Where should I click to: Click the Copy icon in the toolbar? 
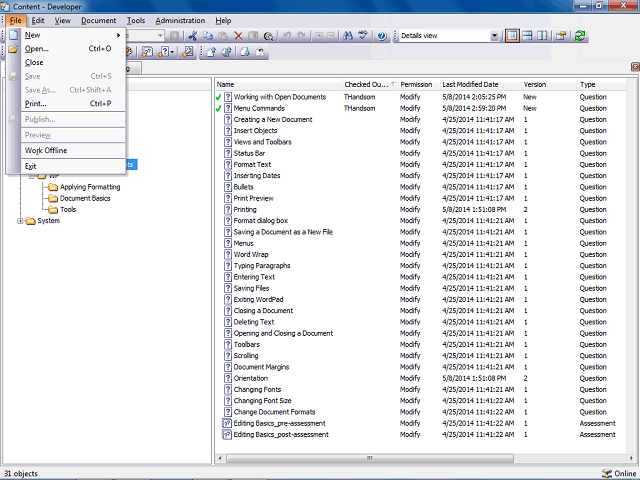(208, 36)
